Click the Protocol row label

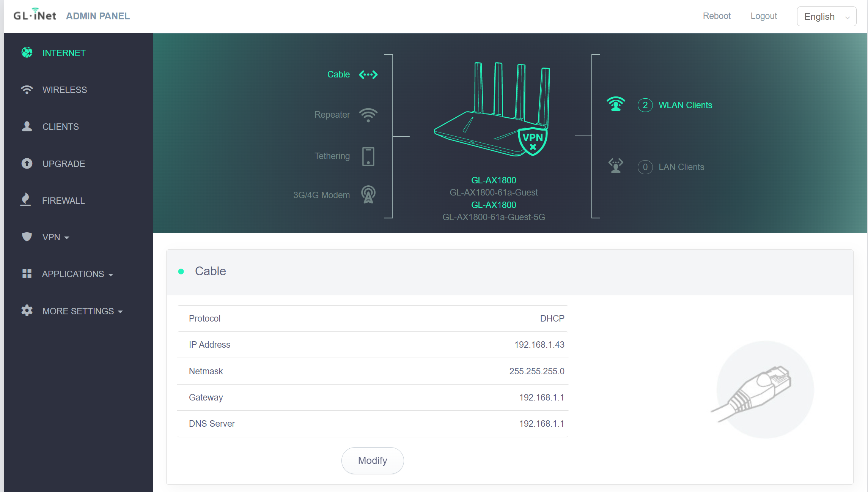204,319
